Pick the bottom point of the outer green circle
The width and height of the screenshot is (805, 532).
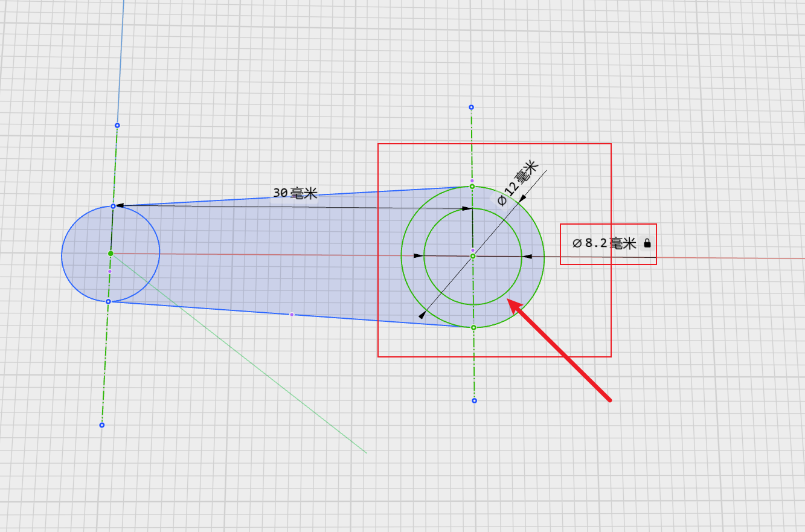coord(473,327)
